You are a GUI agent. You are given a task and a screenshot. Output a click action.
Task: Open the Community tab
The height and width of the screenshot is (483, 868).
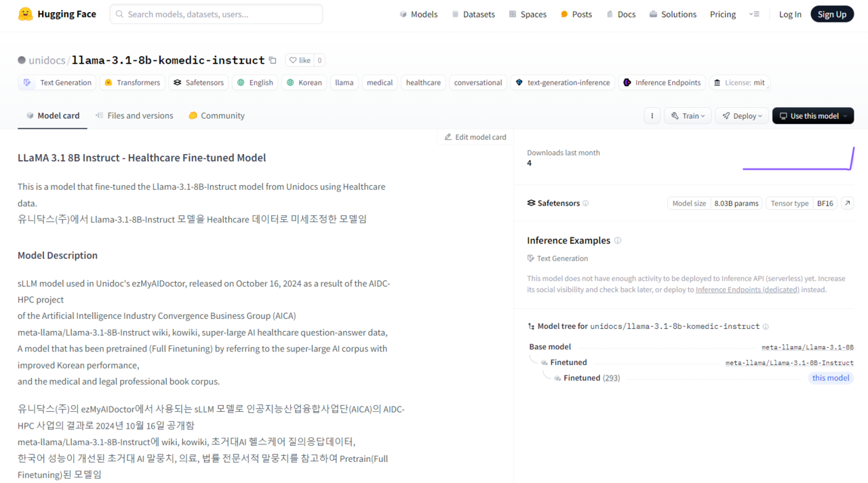click(x=216, y=115)
